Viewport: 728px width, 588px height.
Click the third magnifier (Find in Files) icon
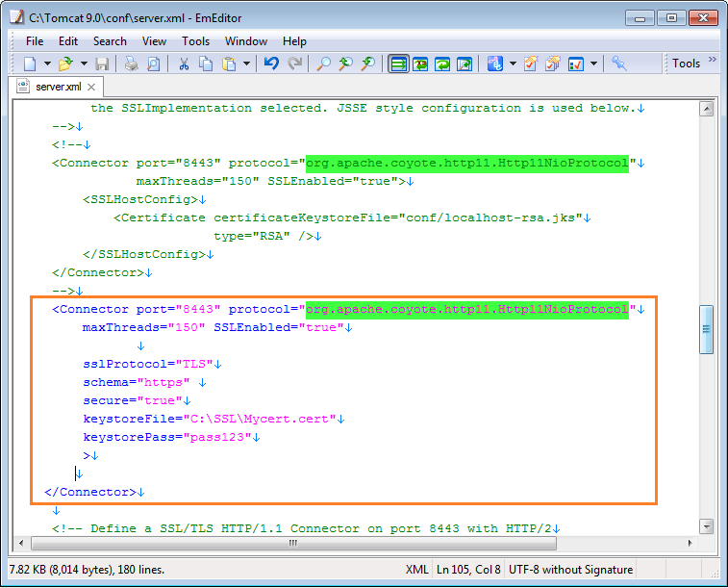coord(367,64)
